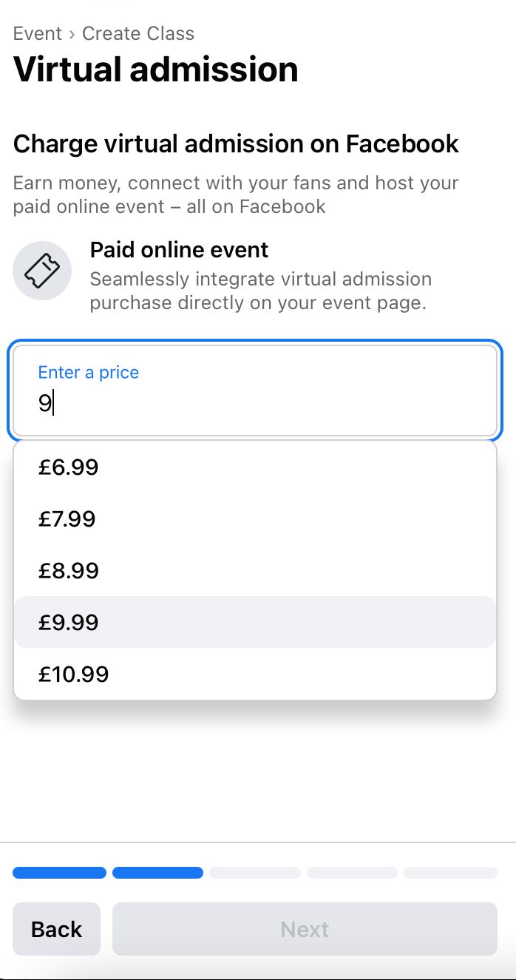
Task: Click the greyed-out Next button
Action: click(305, 929)
